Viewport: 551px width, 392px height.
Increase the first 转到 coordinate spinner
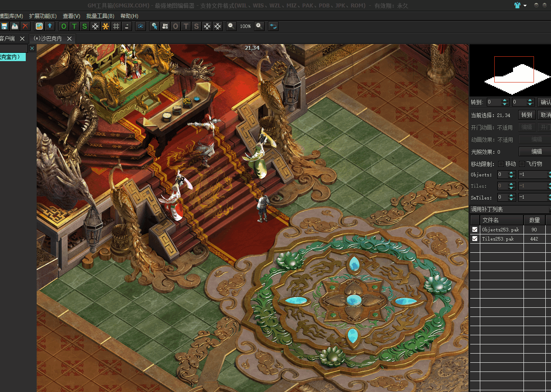505,100
